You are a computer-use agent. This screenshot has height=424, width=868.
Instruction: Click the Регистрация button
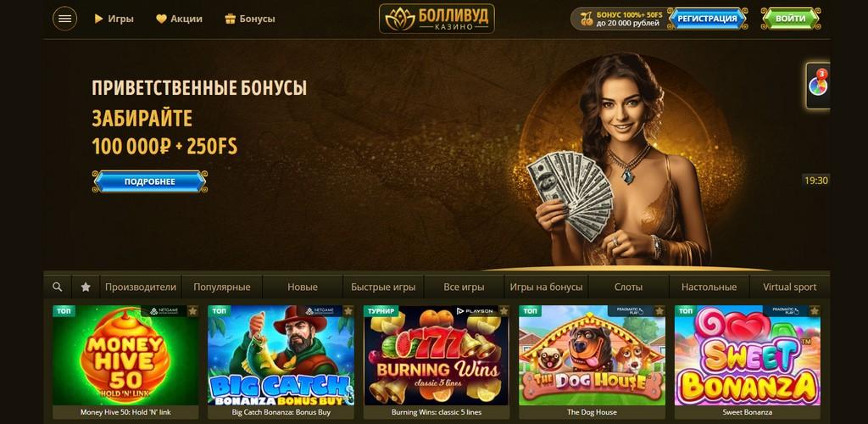[x=708, y=19]
